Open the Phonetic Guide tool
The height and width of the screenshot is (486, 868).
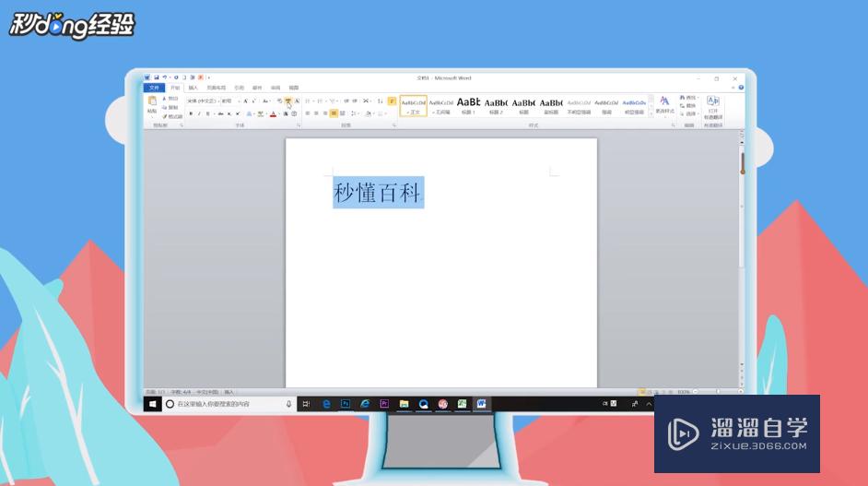pyautogui.click(x=287, y=101)
